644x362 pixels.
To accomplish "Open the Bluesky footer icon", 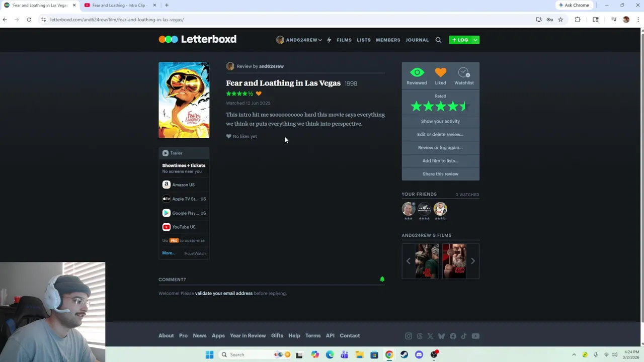I will click(441, 336).
